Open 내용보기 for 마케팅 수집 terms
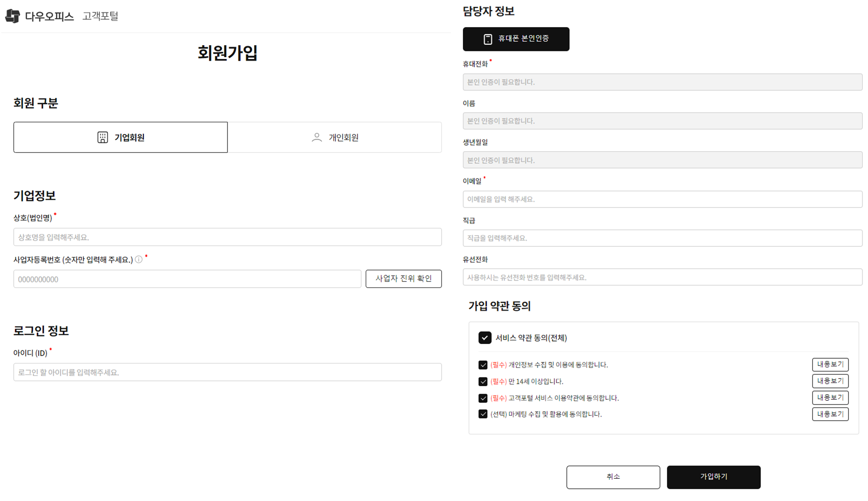Screen dimensions: 868x501 click(x=830, y=414)
